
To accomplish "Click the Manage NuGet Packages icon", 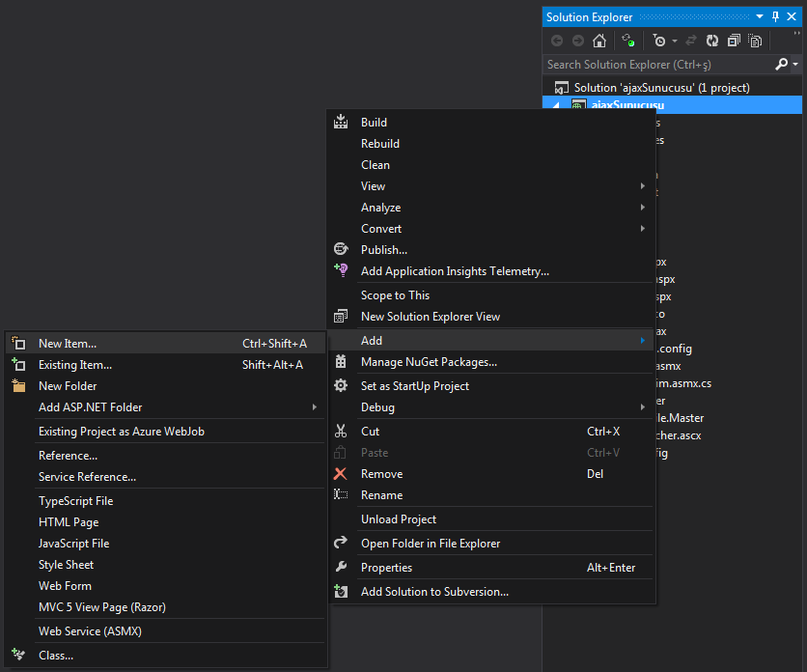I will click(341, 361).
